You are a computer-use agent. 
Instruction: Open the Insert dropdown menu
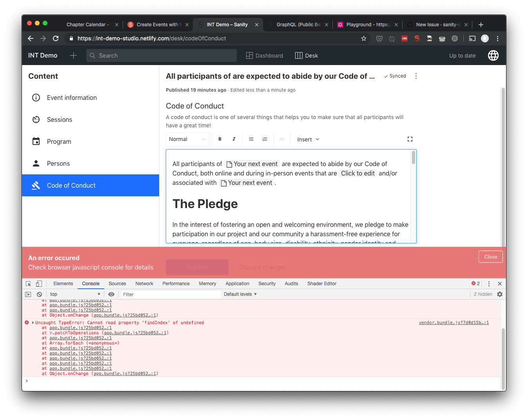[308, 139]
